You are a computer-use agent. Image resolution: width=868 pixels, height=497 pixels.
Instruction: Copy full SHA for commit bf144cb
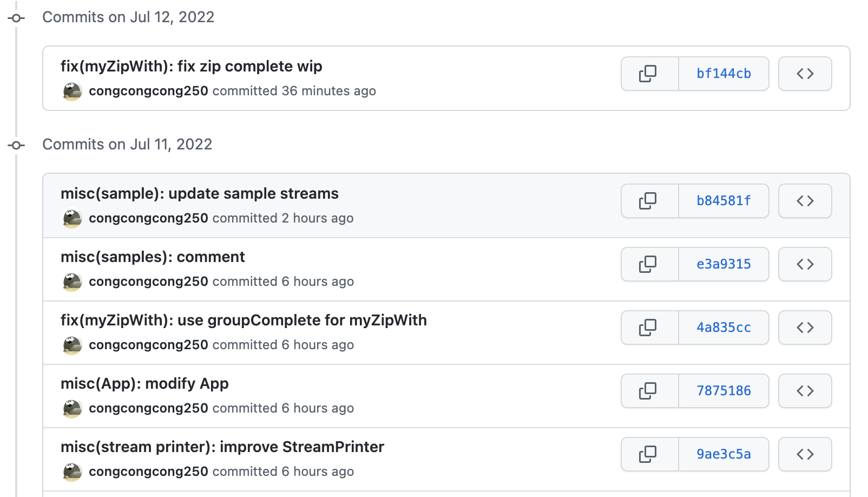[648, 74]
